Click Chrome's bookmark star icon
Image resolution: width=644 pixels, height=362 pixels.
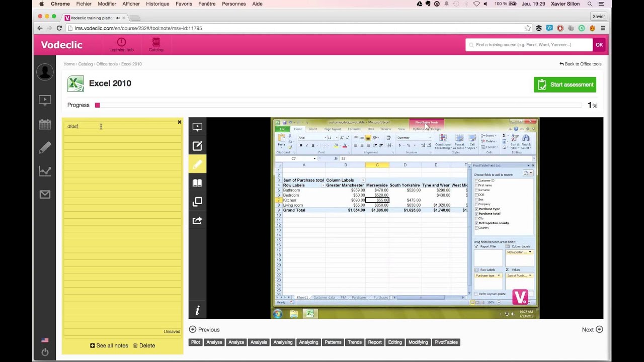[528, 28]
